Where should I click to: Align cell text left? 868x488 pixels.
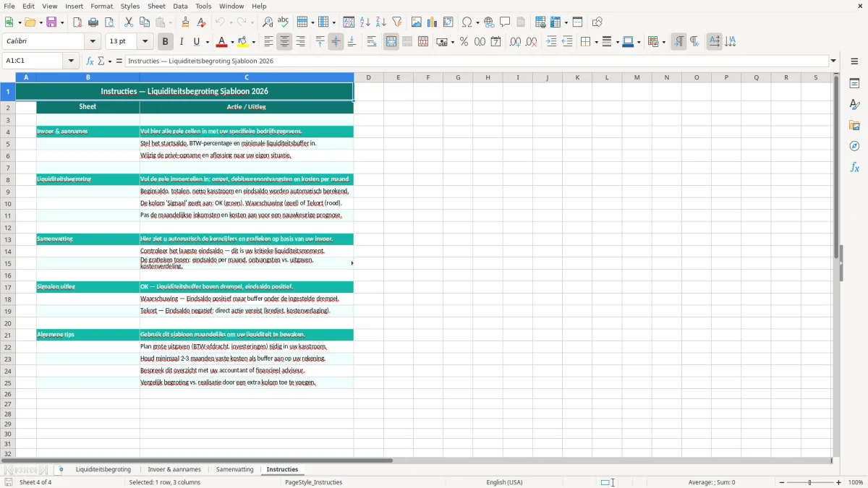(x=268, y=42)
